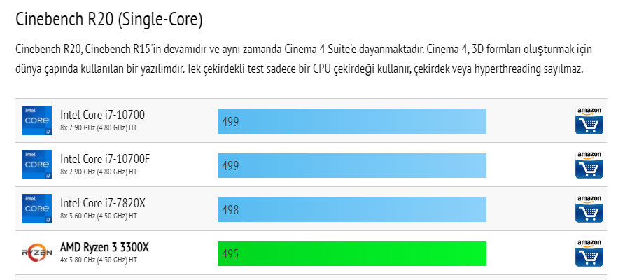Click the green 495 score bar
Image resolution: width=644 pixels, height=280 pixels.
point(351,253)
